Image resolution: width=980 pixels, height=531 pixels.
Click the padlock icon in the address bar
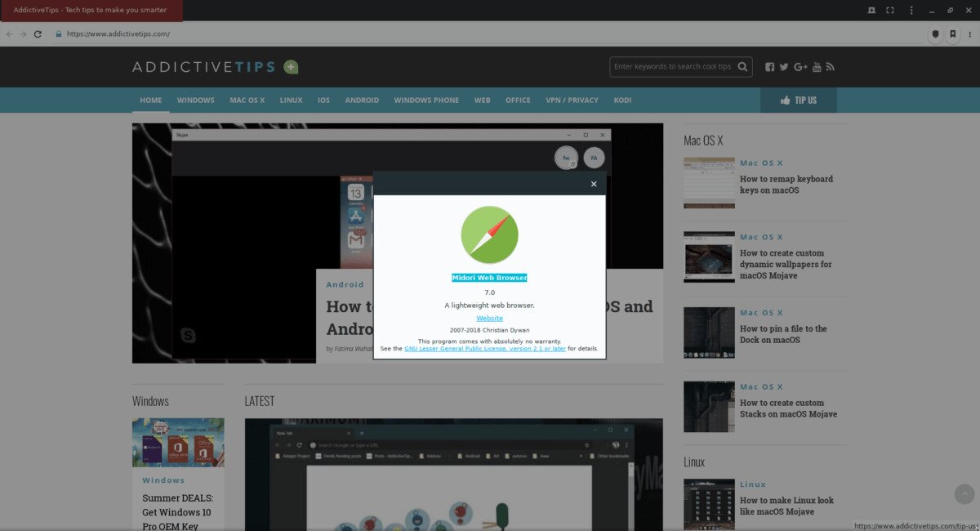coord(59,34)
